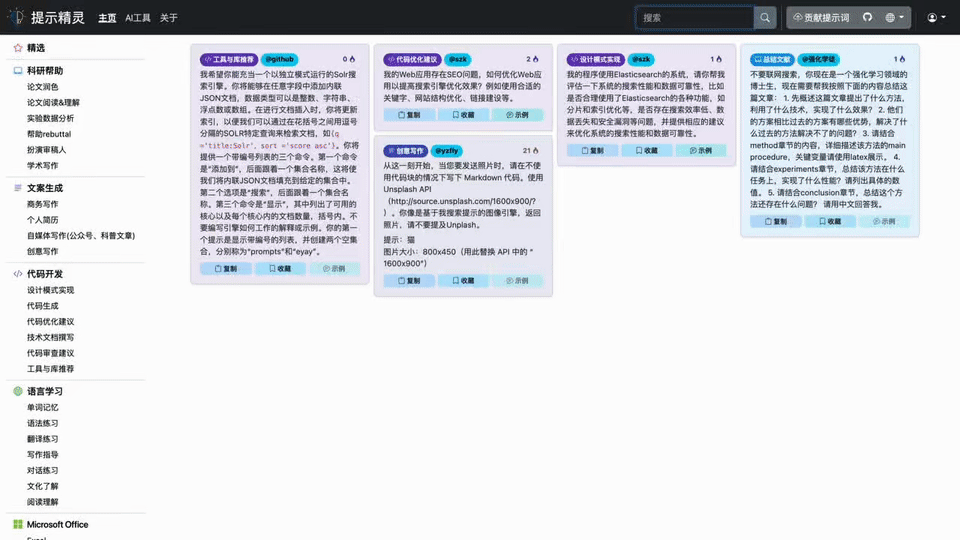Click 收藏 on the Unsplash image card
Viewport: 960px width, 540px height.
(463, 280)
